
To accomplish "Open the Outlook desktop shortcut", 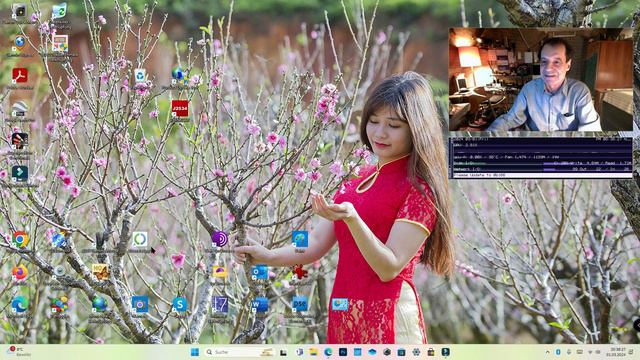I will tap(260, 272).
